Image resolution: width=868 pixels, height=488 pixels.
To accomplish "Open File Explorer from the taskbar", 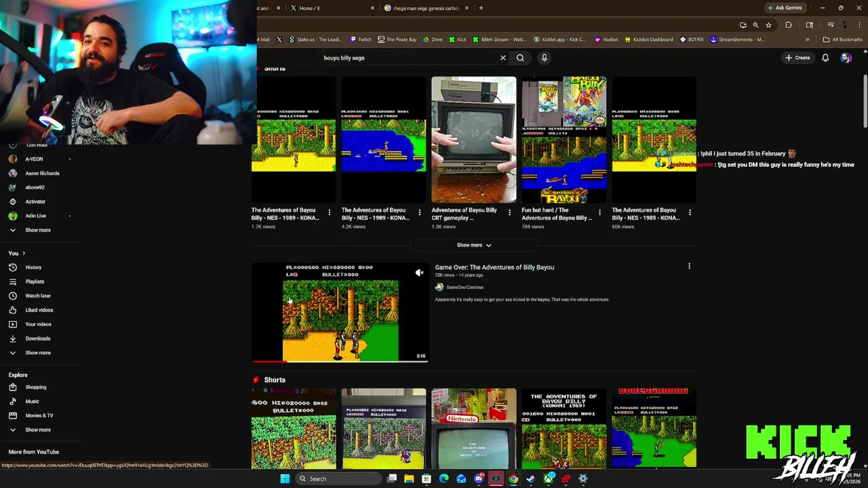I will 409,479.
